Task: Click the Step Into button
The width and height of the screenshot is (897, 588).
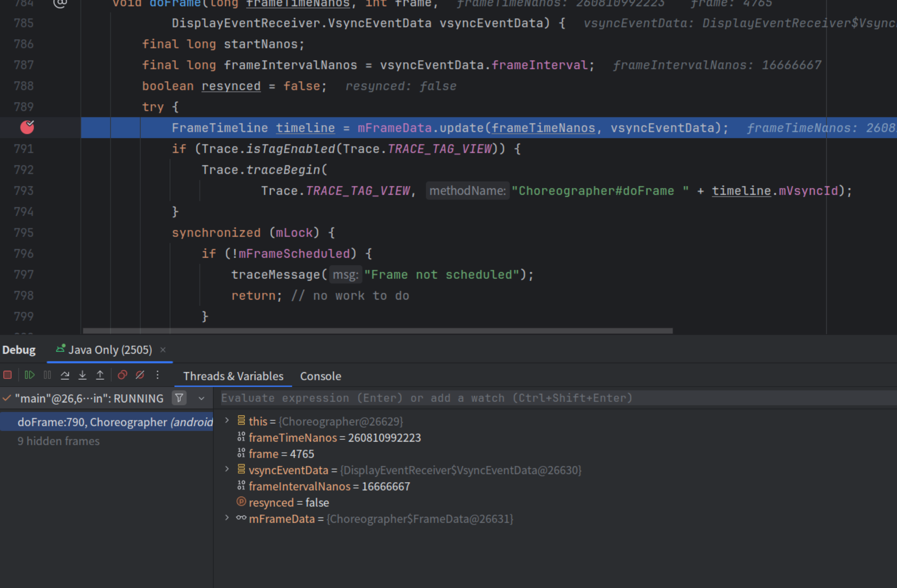Action: 82,375
